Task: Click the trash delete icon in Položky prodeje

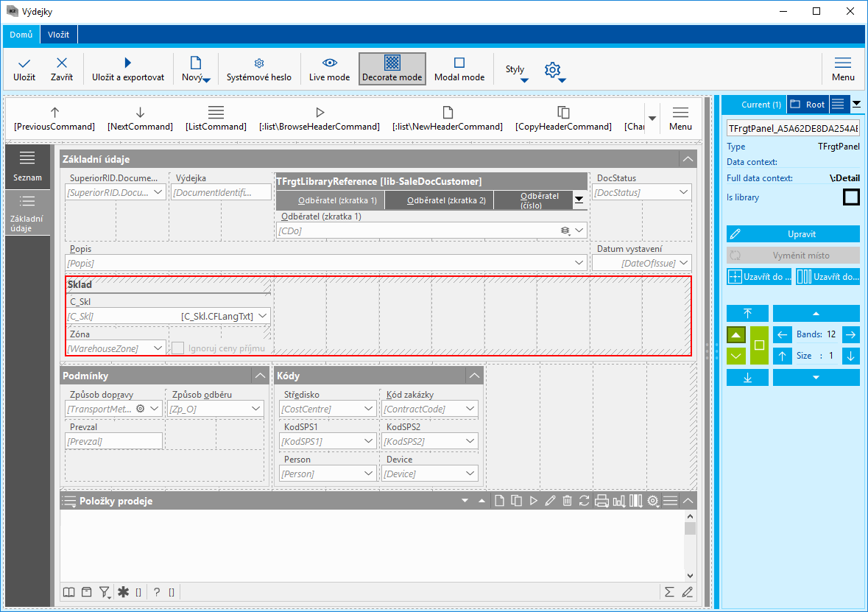Action: [x=567, y=501]
